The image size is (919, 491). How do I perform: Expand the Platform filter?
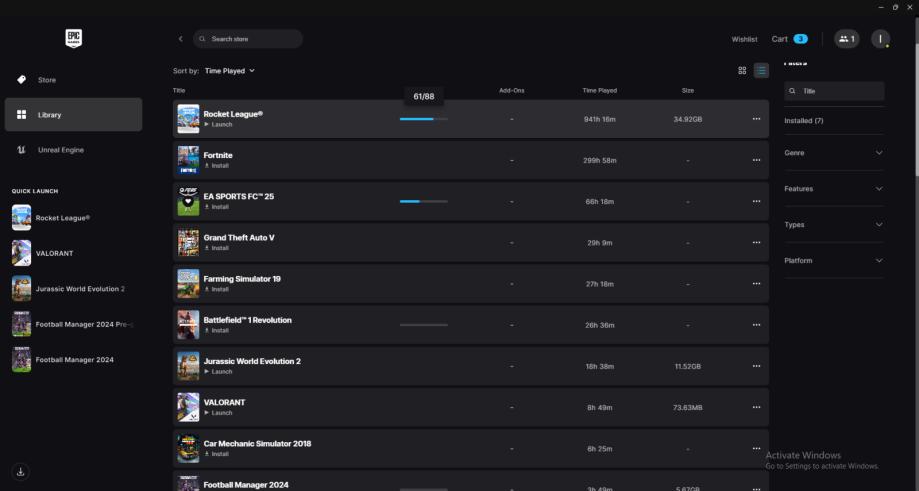(834, 261)
